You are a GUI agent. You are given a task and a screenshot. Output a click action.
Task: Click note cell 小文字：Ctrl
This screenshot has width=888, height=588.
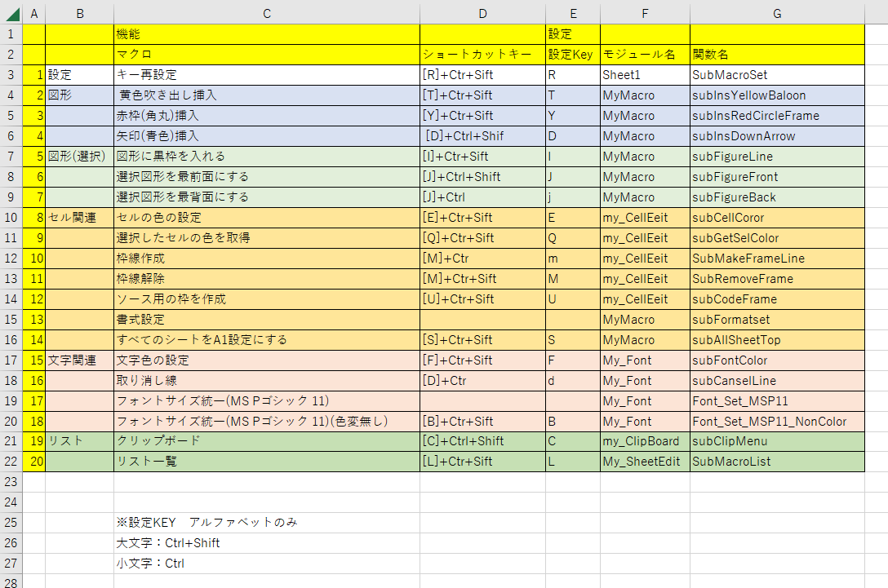tap(267, 563)
